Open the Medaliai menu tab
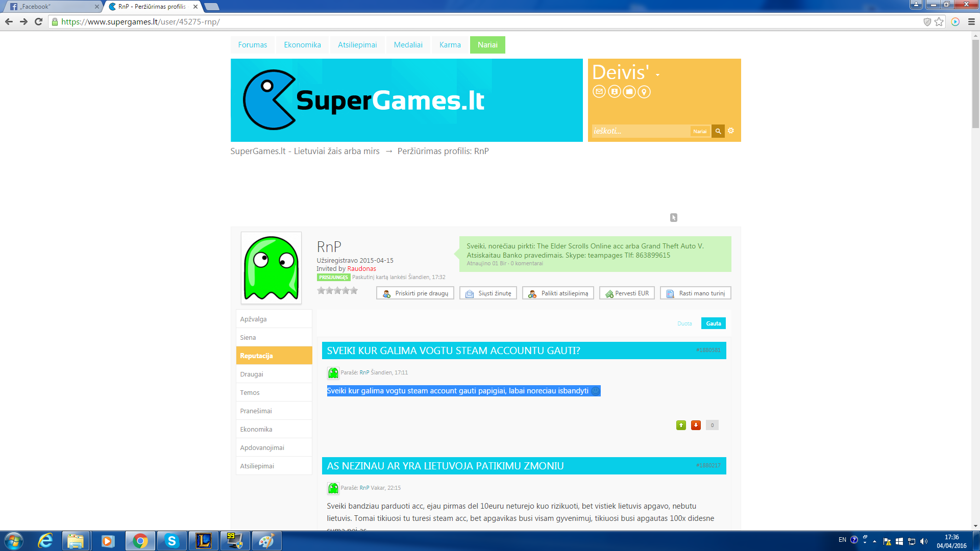980x551 pixels. 408,45
